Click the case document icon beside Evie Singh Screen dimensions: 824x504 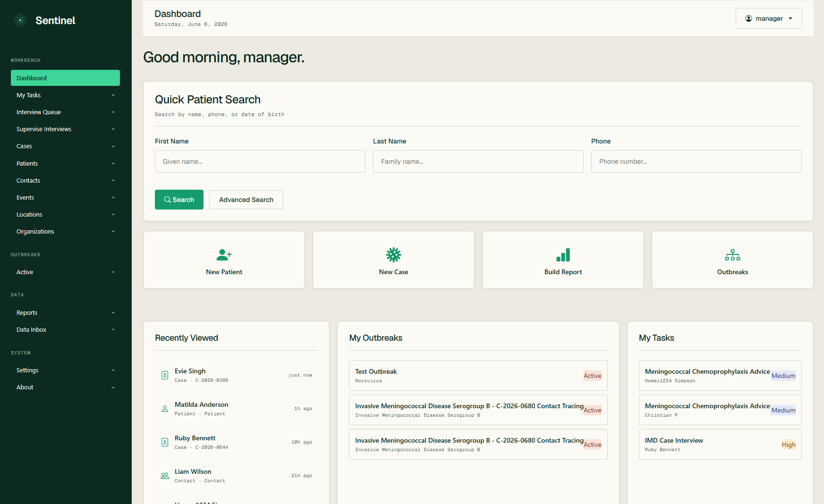click(x=165, y=375)
